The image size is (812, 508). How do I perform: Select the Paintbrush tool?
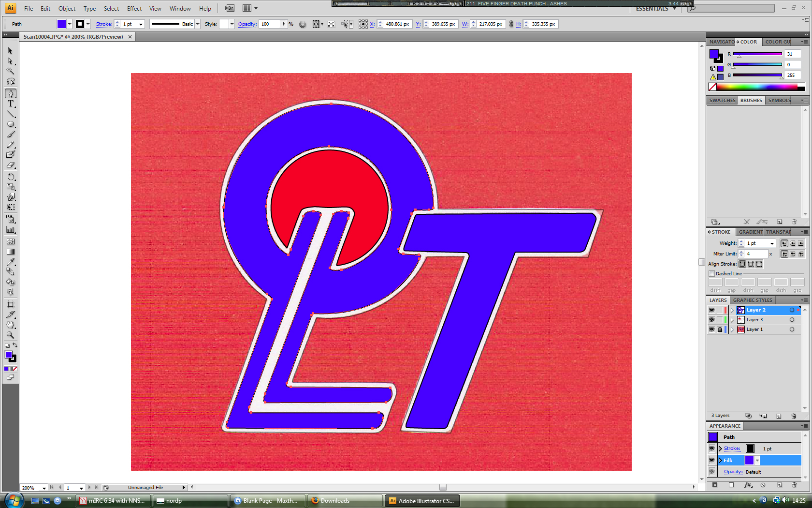coord(10,134)
